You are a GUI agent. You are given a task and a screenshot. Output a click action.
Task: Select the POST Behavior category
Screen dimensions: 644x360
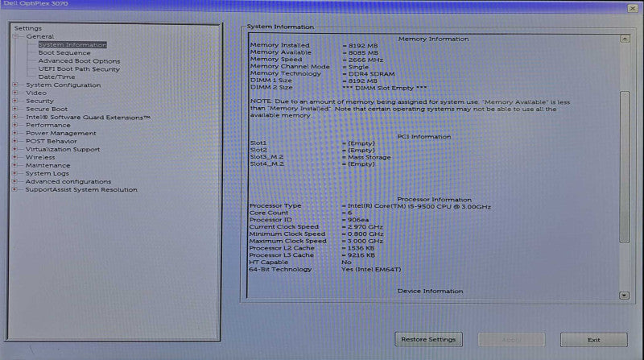51,141
